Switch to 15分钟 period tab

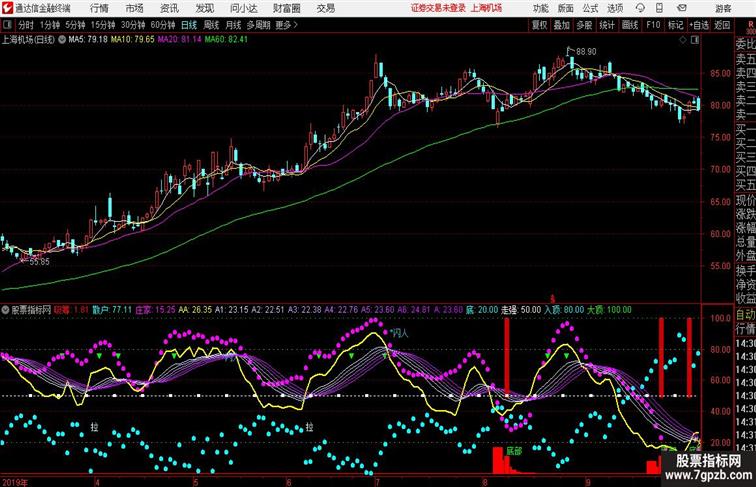pyautogui.click(x=103, y=25)
